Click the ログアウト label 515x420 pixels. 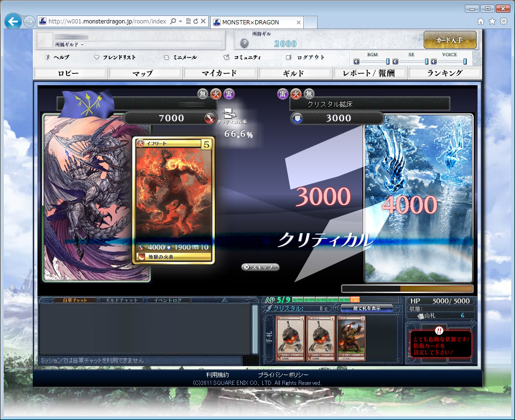311,57
